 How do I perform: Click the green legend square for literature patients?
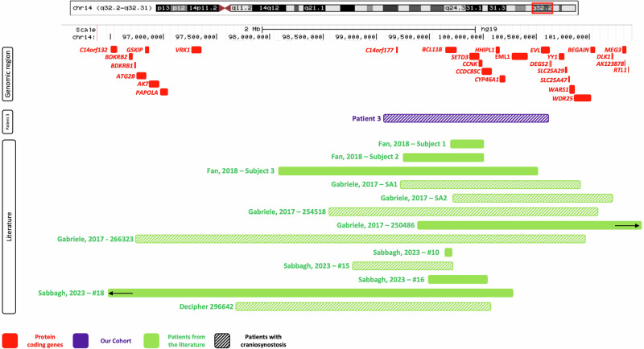[x=151, y=339]
